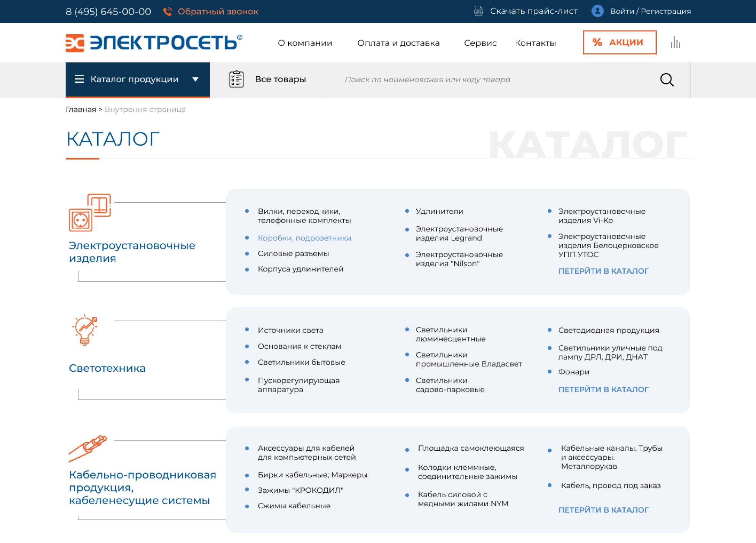Screen dimensions: 756x543
Task: Click the Главная breadcrumb link
Action: pos(81,109)
